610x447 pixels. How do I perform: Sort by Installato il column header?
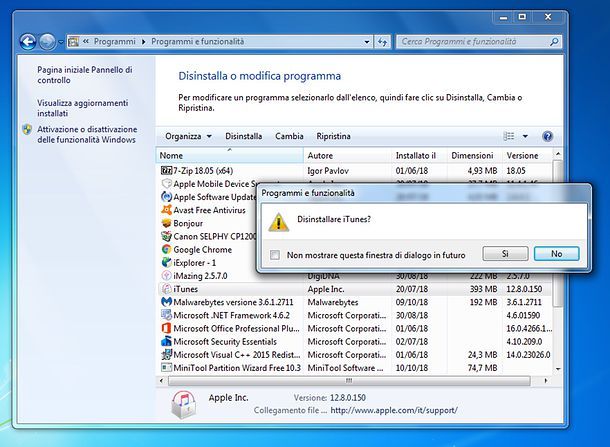tap(419, 155)
